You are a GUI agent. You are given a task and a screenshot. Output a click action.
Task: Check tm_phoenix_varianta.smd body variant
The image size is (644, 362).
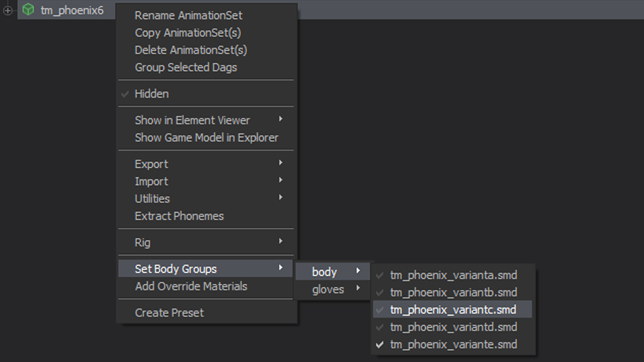(x=453, y=275)
